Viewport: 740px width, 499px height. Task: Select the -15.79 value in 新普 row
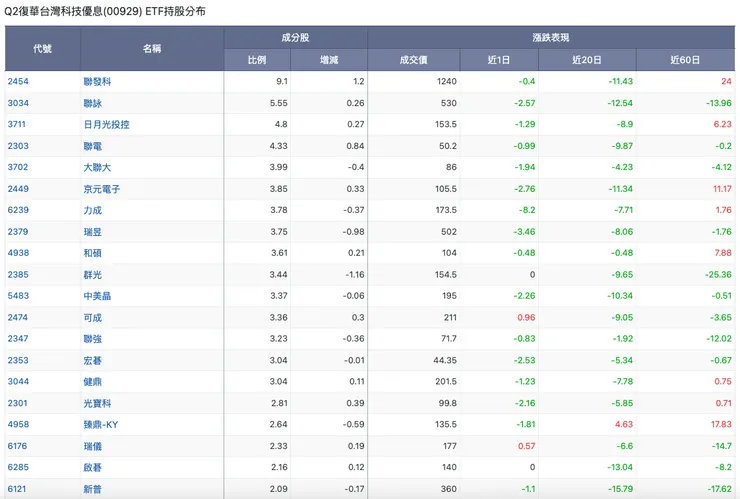[x=621, y=489]
